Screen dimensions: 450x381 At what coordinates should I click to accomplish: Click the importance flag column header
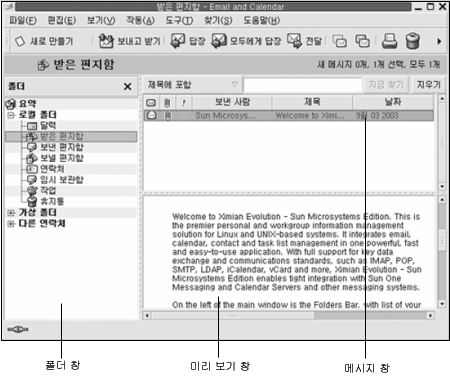[x=183, y=103]
